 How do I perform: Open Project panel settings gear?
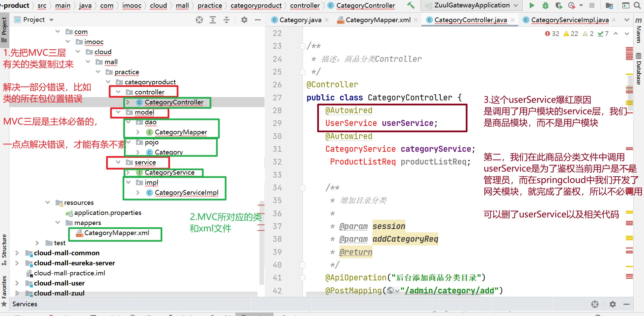(244, 20)
